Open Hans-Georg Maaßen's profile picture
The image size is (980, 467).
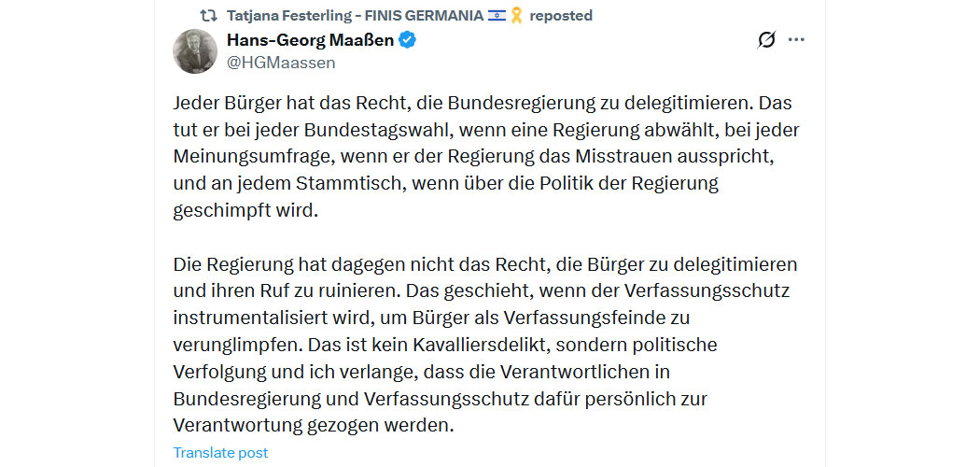[195, 51]
